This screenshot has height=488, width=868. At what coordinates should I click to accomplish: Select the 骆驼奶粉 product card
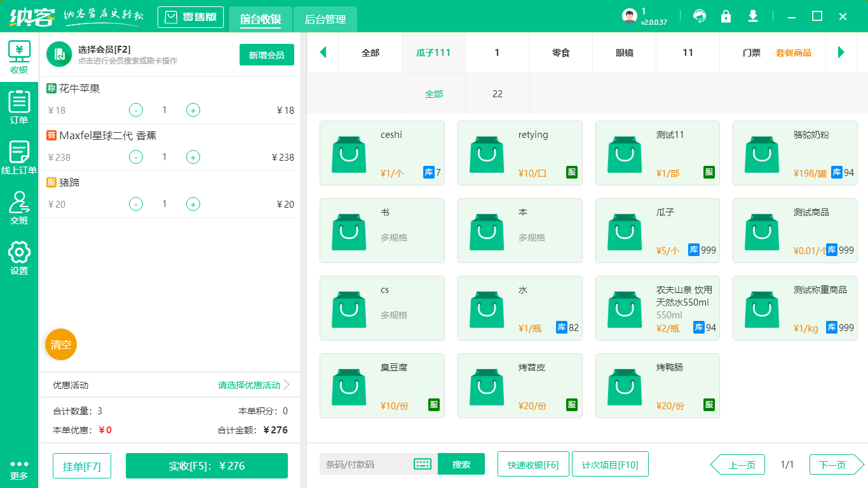tap(795, 152)
